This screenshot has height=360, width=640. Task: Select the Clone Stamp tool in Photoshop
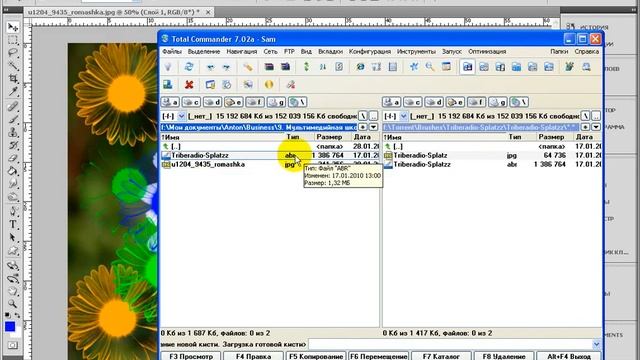tap(13, 133)
